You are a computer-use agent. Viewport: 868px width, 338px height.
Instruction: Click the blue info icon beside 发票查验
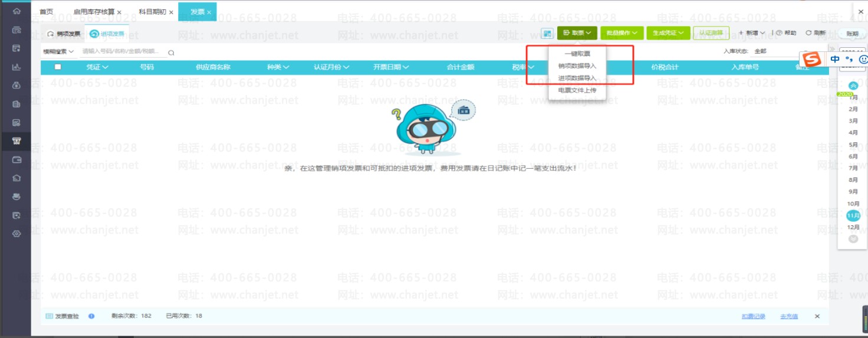91,316
